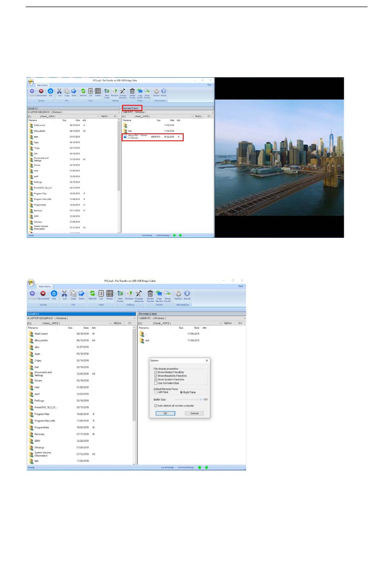Viewport: 392px width, 562px height.
Task: Click Move File/Dir icon in lower window
Action: pos(168,293)
